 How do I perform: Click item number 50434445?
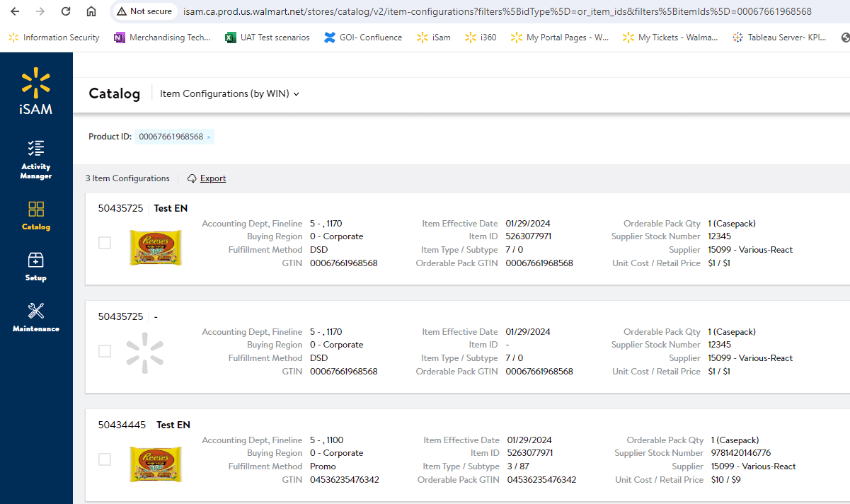[x=122, y=425]
